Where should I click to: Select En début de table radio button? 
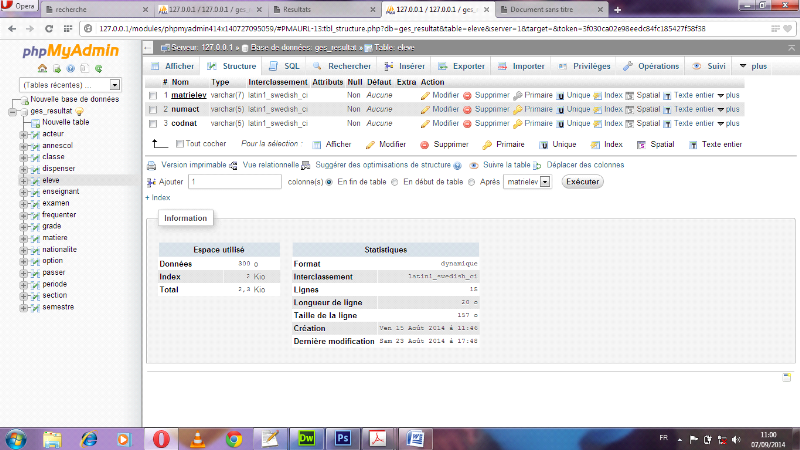coord(394,182)
